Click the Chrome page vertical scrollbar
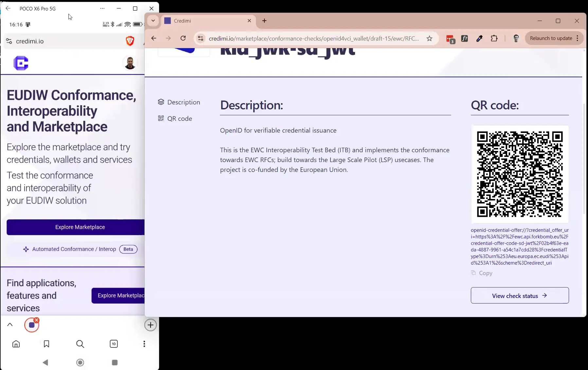The image size is (588, 370). tap(584, 159)
